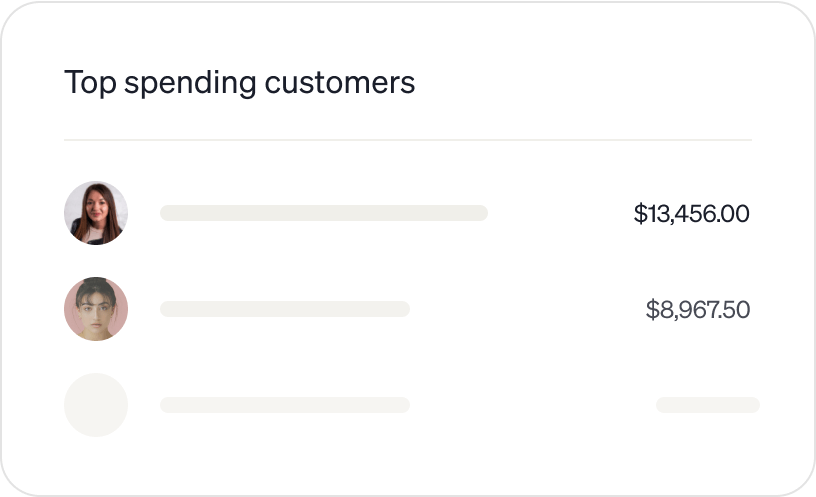Select the placeholder amount in the third row

click(707, 405)
